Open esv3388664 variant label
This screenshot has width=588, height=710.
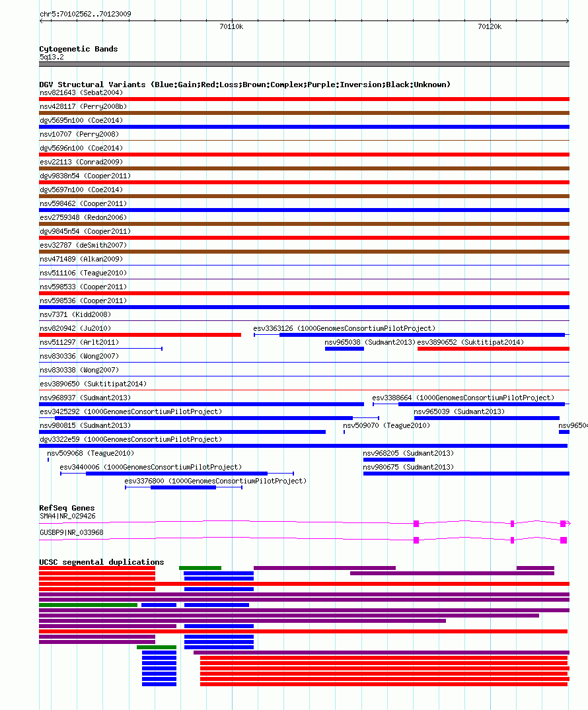click(463, 398)
